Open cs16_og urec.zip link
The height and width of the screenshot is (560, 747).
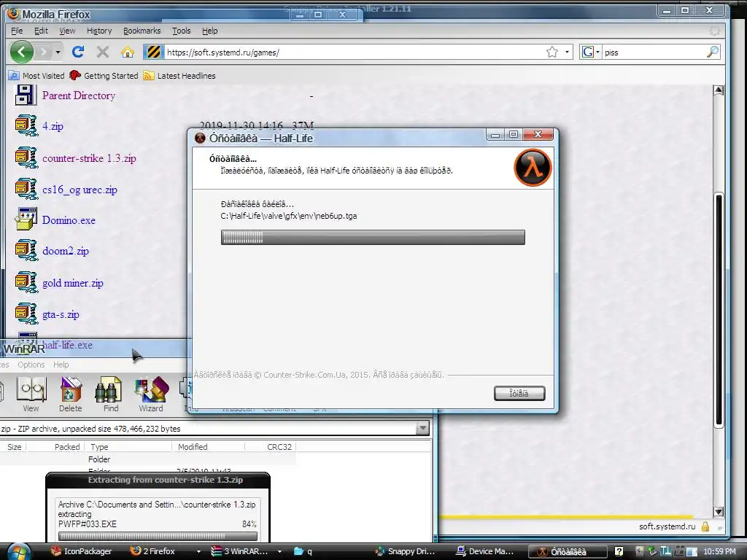[x=80, y=190]
